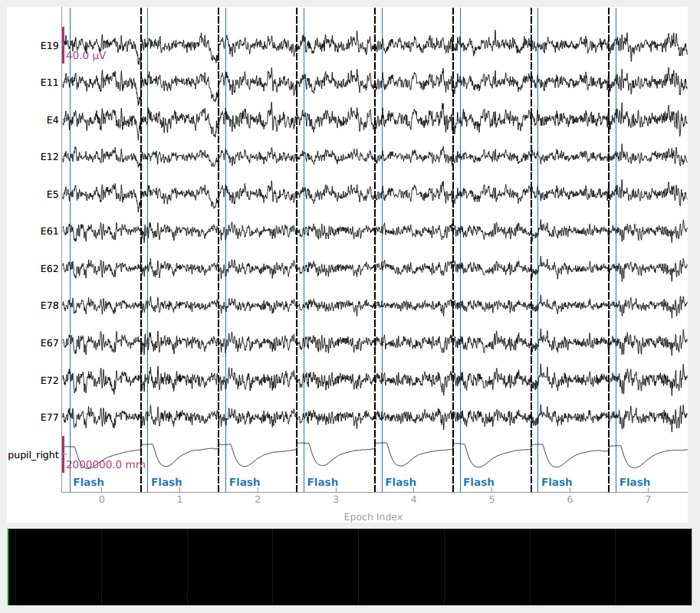Select the Flash label in epoch 3
The width and height of the screenshot is (700, 613).
pos(322,483)
